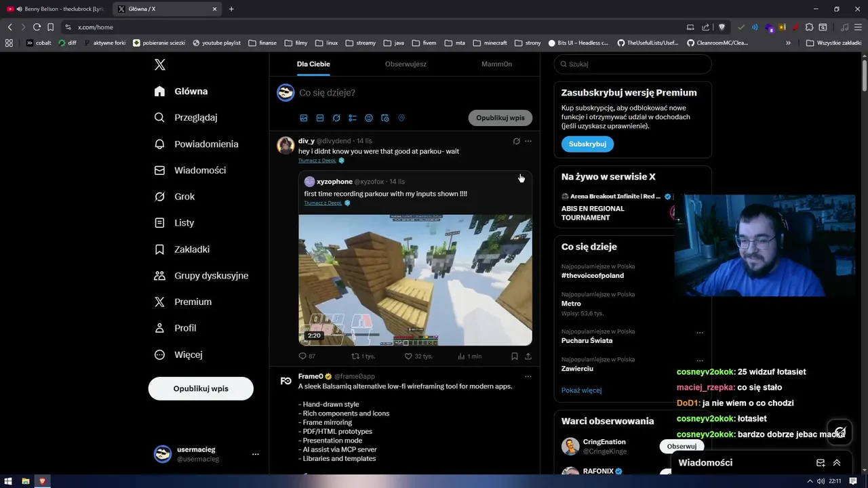Mute the Benny Bellson tab audio icon
The image size is (868, 488).
pyautogui.click(x=19, y=9)
